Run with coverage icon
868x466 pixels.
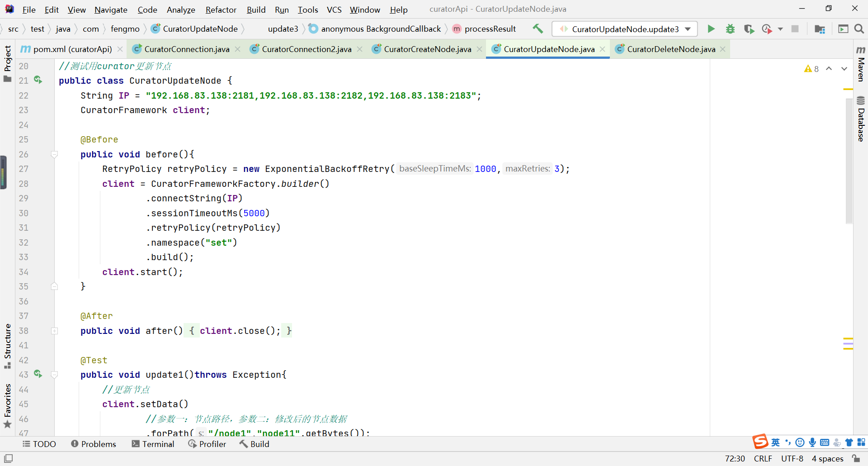click(x=749, y=29)
